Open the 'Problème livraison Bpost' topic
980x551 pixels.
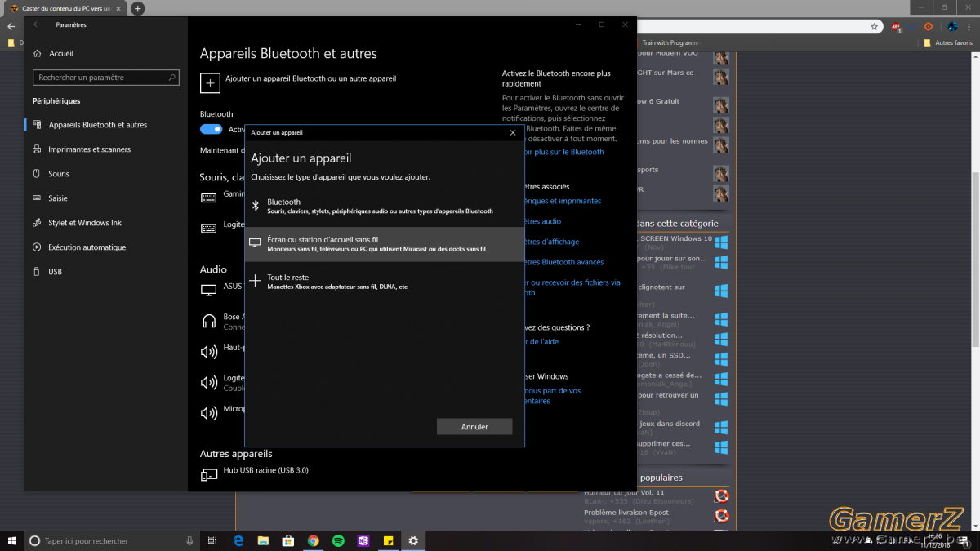[626, 513]
